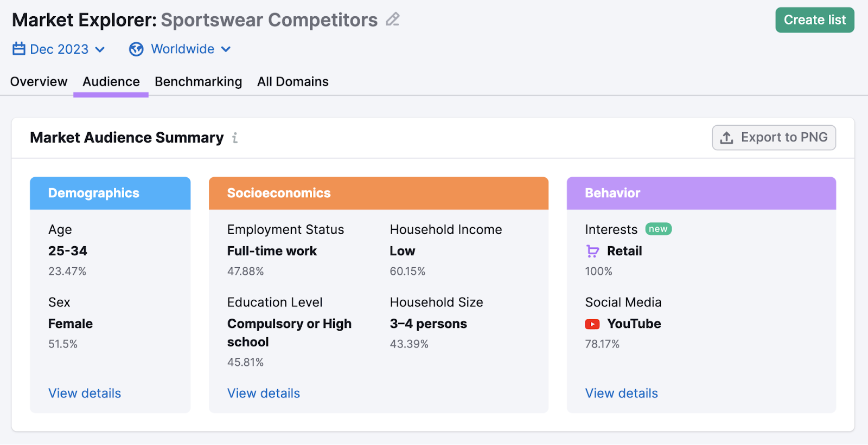The height and width of the screenshot is (445, 868).
Task: Click Export to PNG
Action: tap(774, 138)
